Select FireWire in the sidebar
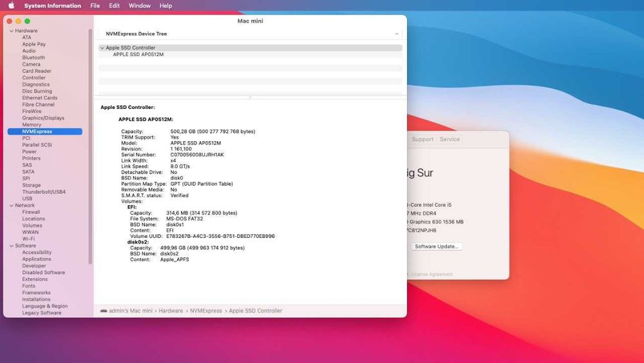Viewport: 644px width, 363px height. click(32, 112)
